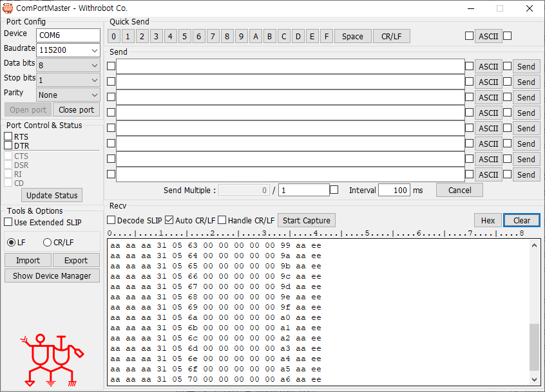Click Send button on first row
Image resolution: width=545 pixels, height=392 pixels.
pyautogui.click(x=526, y=67)
